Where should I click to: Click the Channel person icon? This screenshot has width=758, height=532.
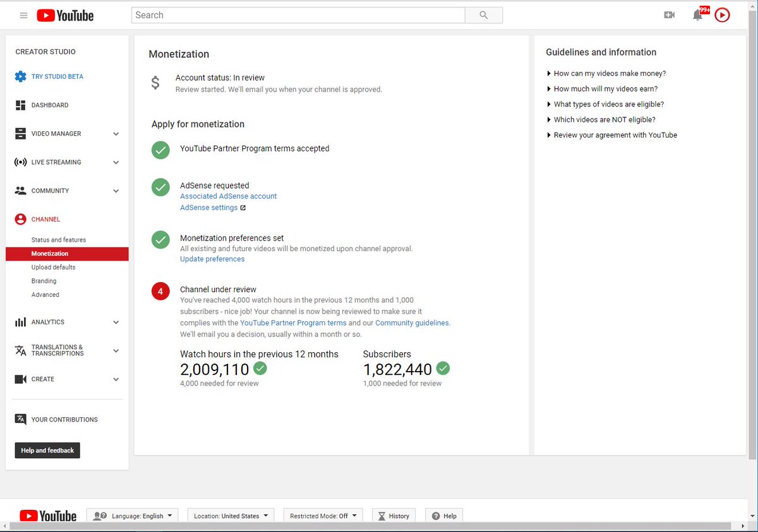click(20, 219)
